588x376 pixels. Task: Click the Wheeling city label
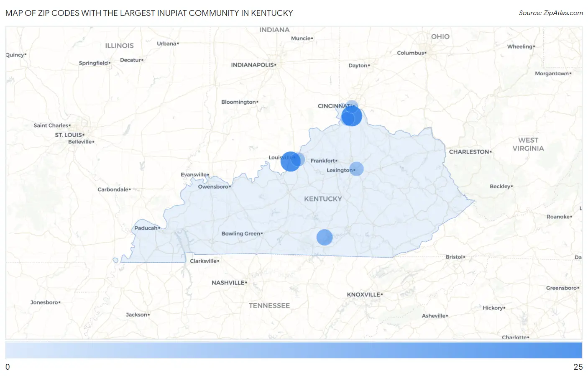click(x=520, y=46)
